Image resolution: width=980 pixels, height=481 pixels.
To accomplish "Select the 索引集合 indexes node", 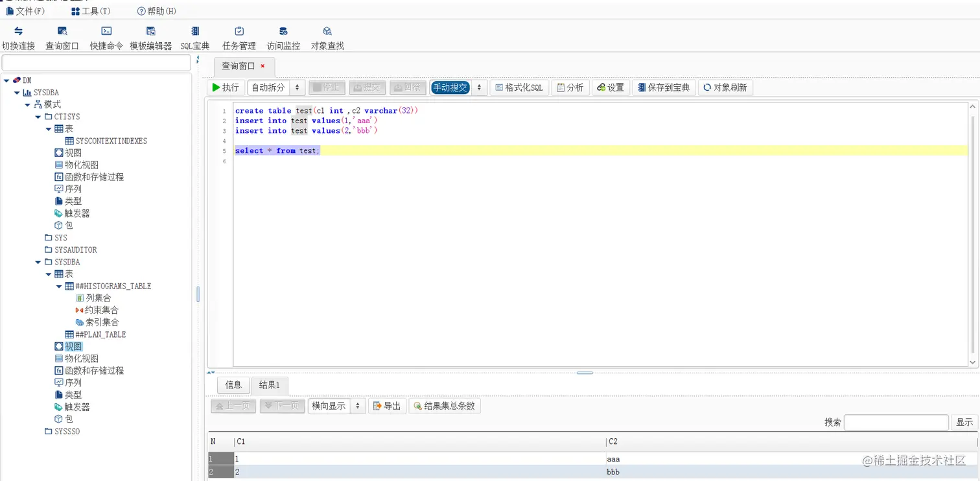I will tap(97, 322).
